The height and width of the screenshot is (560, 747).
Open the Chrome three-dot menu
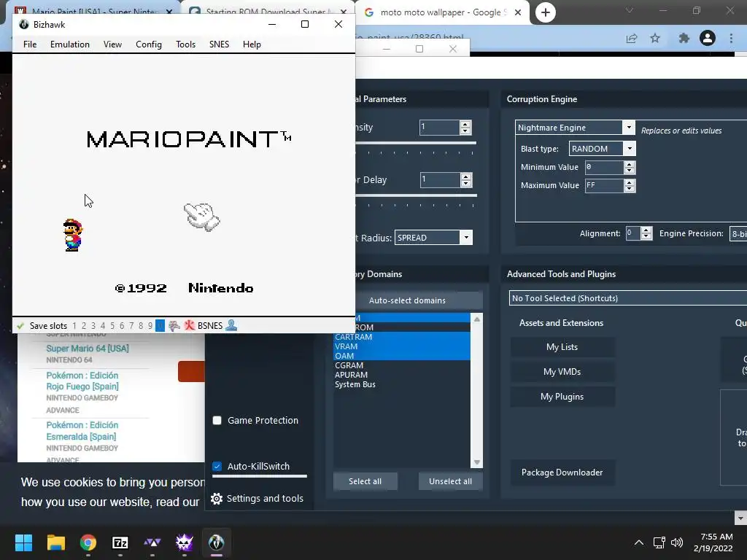tap(731, 38)
